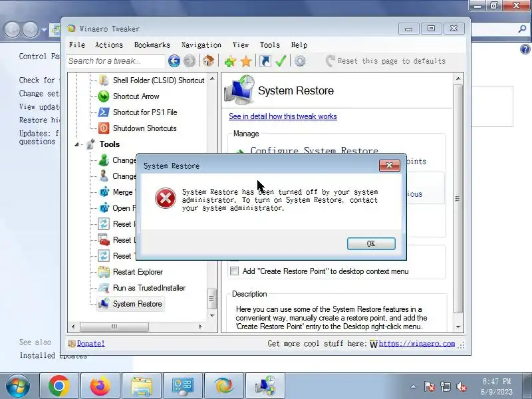Launch Firefox from the taskbar
Screen dimensions: 532x399
click(x=100, y=386)
